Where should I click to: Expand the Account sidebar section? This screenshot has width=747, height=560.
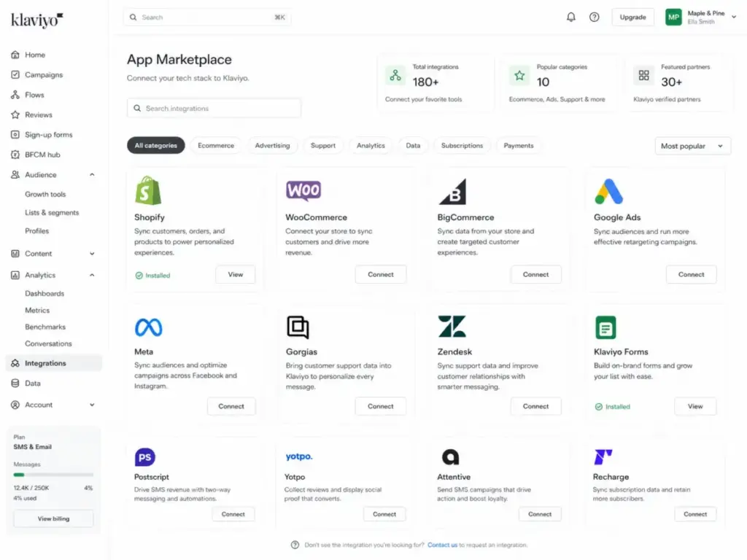pyautogui.click(x=92, y=405)
